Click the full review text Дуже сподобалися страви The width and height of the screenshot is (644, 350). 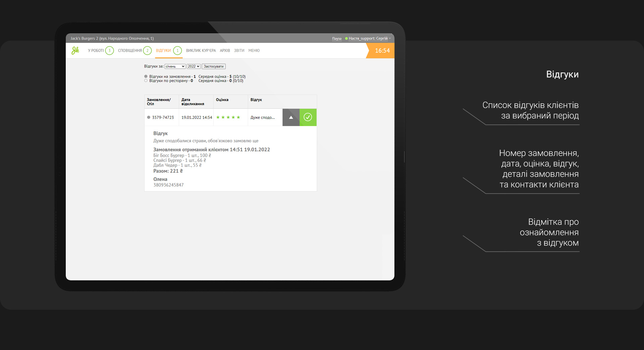tap(206, 141)
